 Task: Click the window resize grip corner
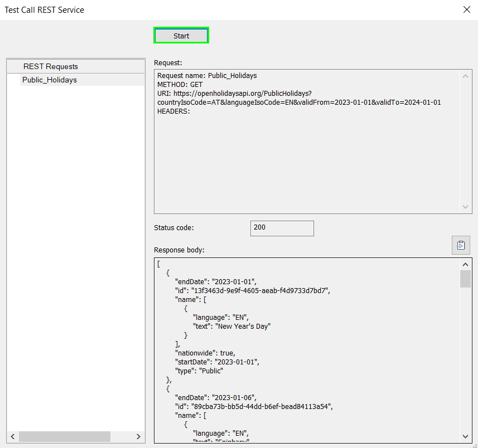(474, 445)
